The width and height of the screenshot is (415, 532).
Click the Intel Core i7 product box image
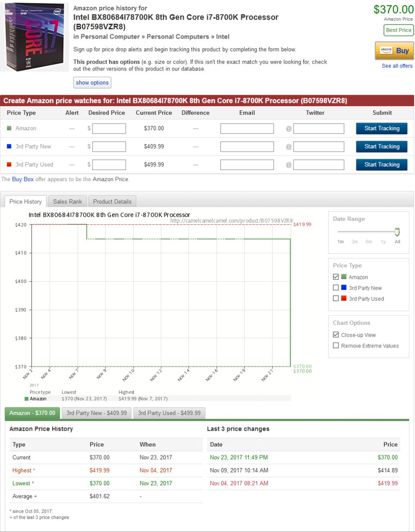[35, 37]
